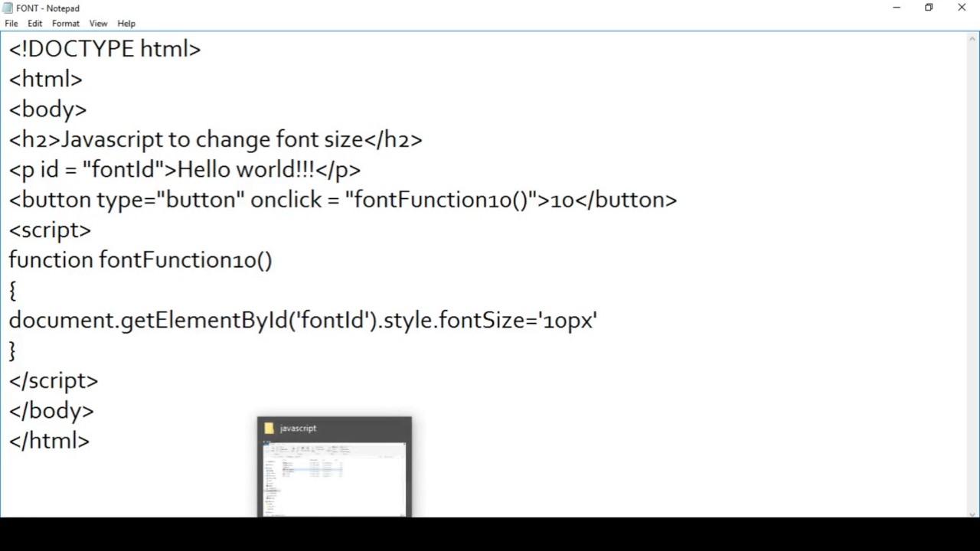Close the FONT Notepad window
980x551 pixels.
[962, 8]
